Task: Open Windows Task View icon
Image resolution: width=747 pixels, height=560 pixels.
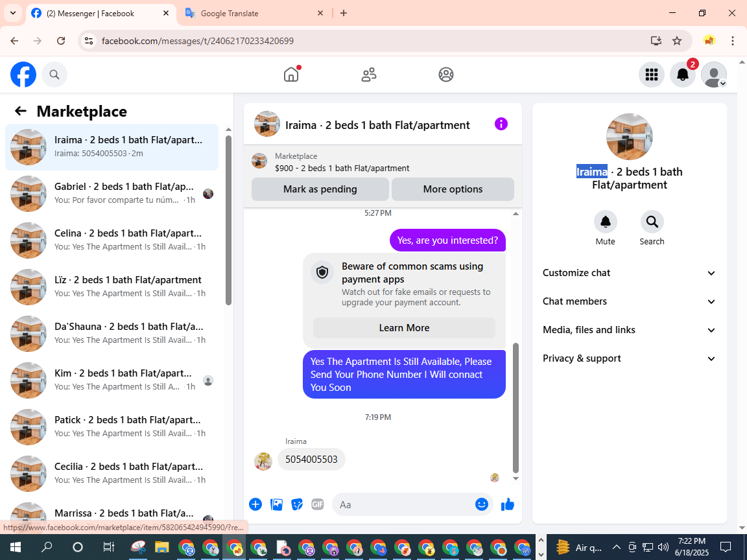Action: click(x=109, y=547)
